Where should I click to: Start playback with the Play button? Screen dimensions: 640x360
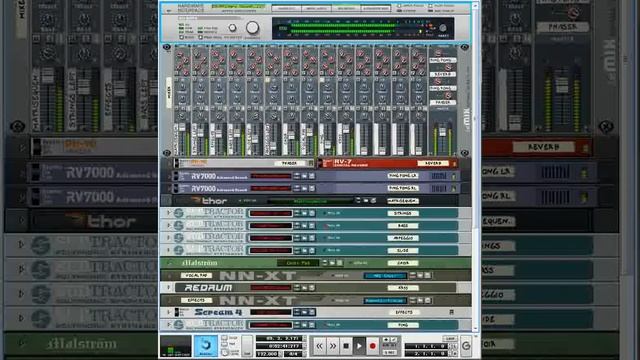click(359, 346)
